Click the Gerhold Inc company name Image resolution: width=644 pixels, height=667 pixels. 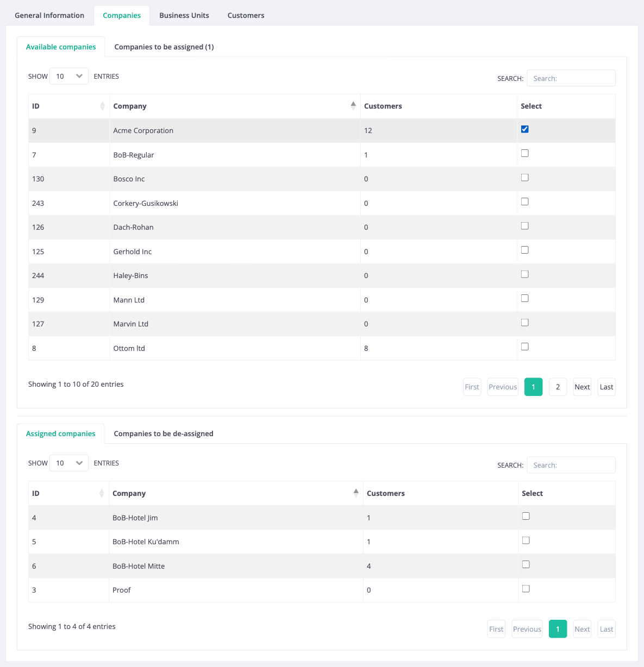tap(133, 251)
